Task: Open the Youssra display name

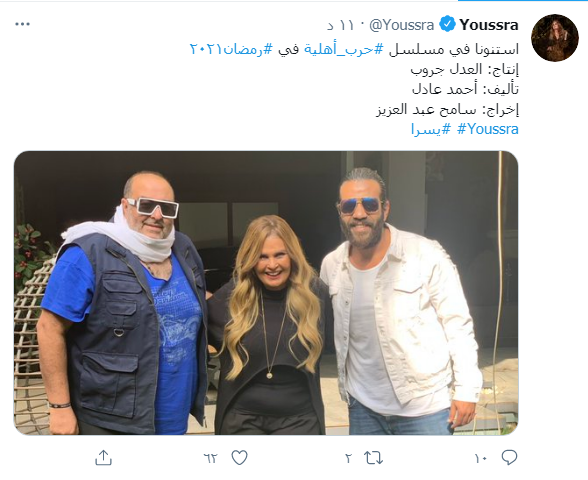Action: (x=489, y=25)
